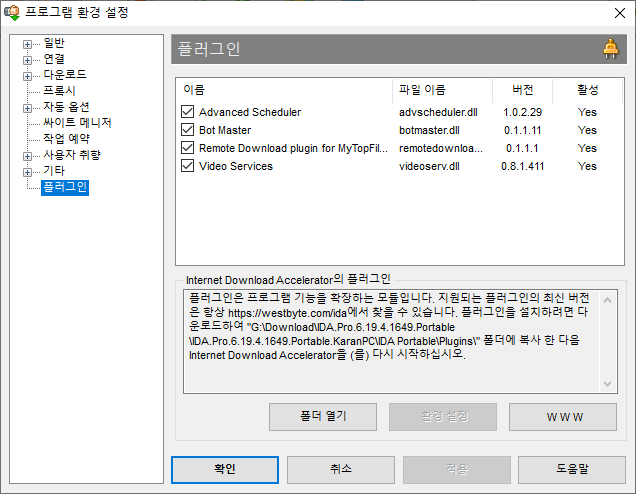Image resolution: width=636 pixels, height=494 pixels.
Task: Click the Yes value in the Bot Master row
Action: coord(587,130)
